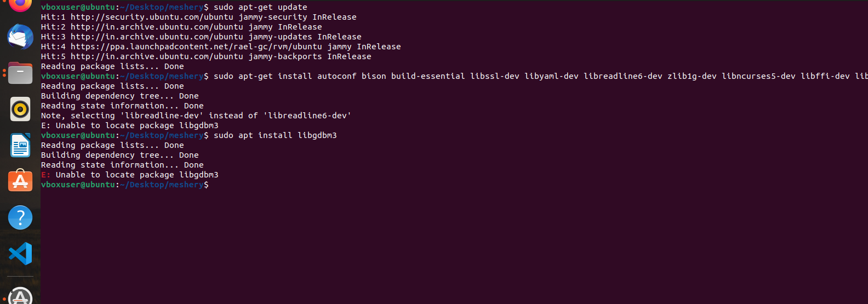Open the Ubuntu Software store icon

(x=20, y=181)
